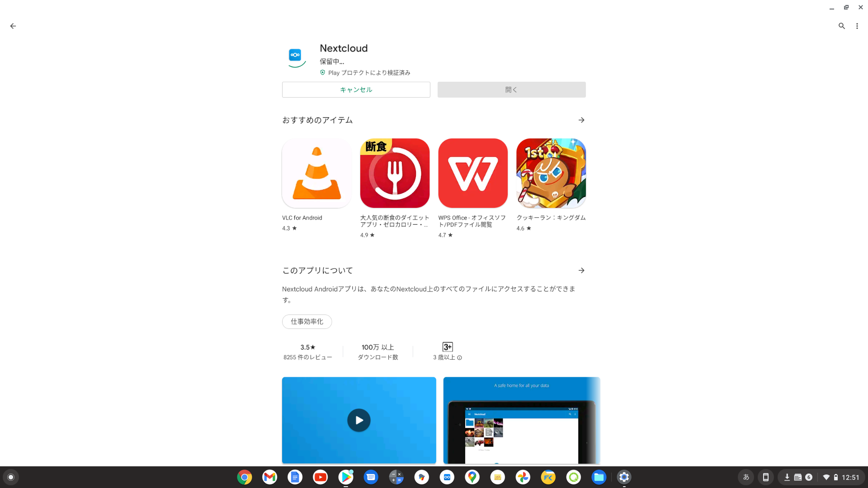Open Messages from the shelf
Image resolution: width=868 pixels, height=488 pixels.
point(371,477)
